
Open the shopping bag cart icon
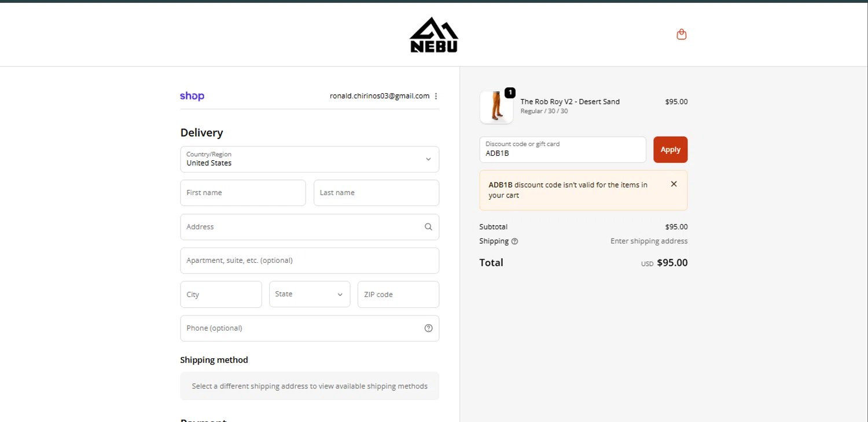[x=682, y=34]
